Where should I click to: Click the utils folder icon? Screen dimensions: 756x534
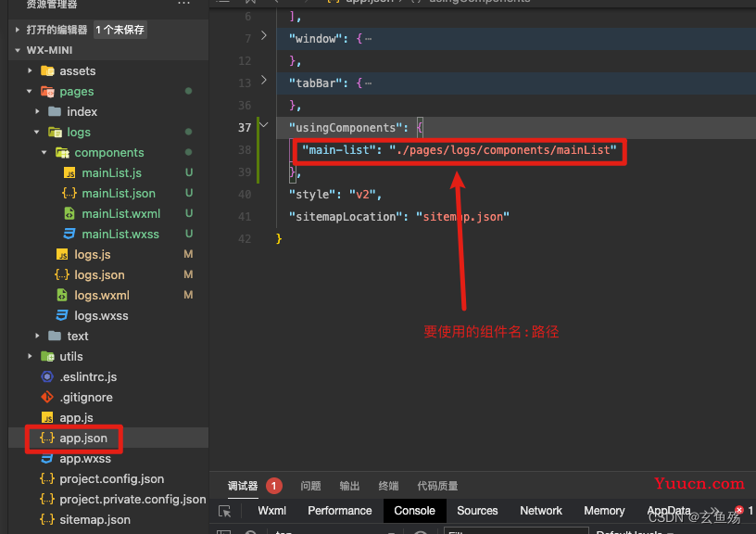click(47, 356)
